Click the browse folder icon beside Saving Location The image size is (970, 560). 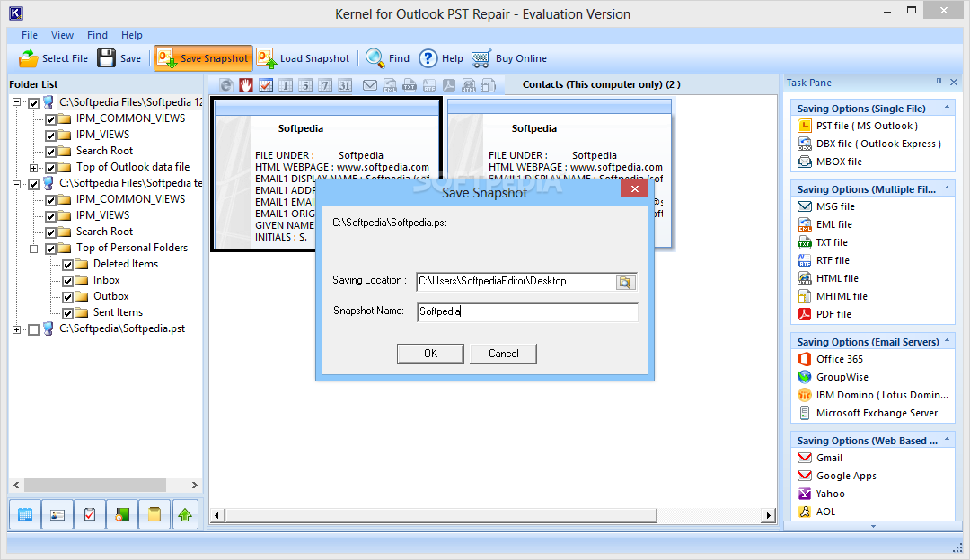(x=625, y=282)
